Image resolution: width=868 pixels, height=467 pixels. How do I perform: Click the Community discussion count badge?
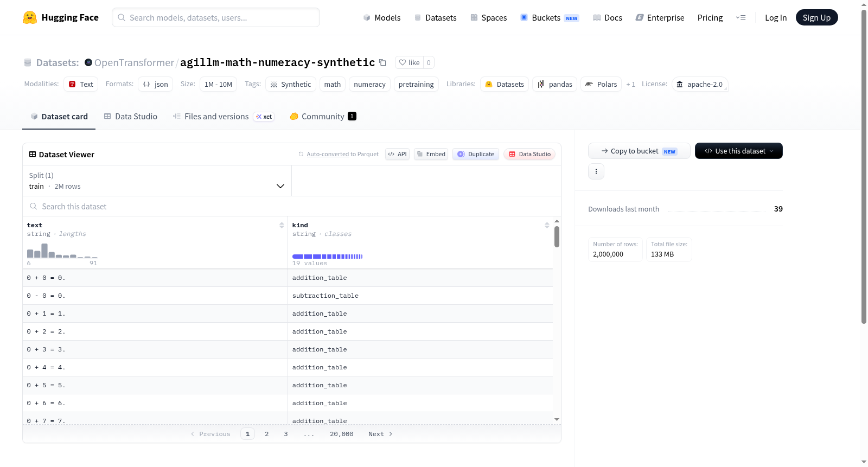tap(352, 116)
